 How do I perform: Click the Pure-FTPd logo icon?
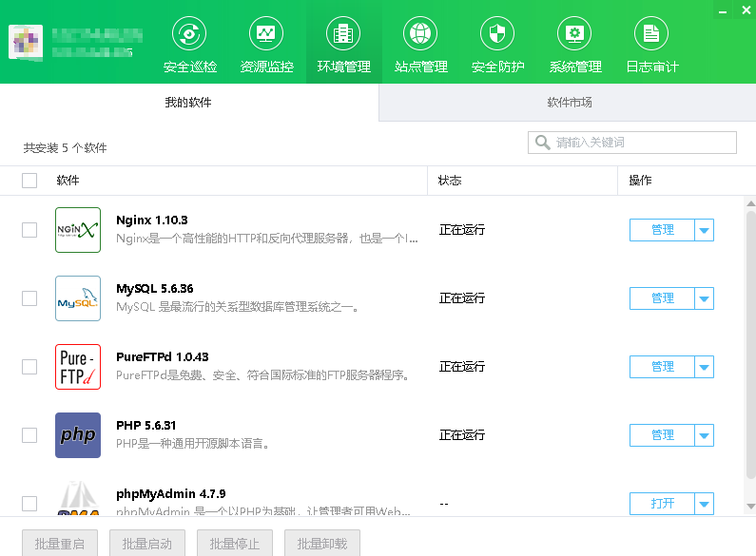point(78,367)
